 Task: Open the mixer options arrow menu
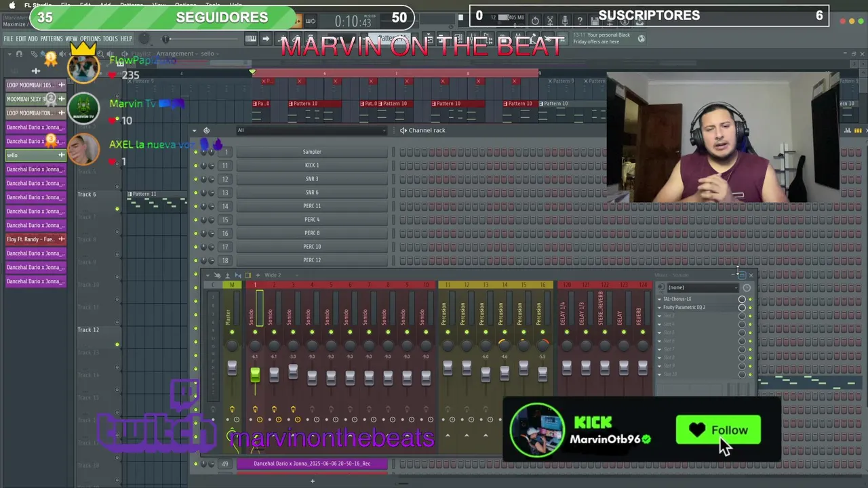point(208,275)
